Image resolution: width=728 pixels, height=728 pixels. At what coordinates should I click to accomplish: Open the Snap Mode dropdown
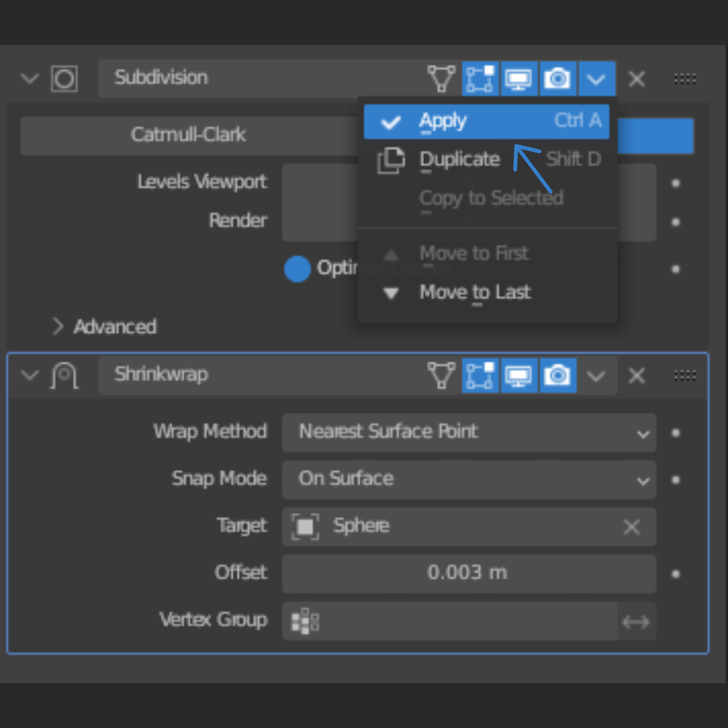point(468,479)
